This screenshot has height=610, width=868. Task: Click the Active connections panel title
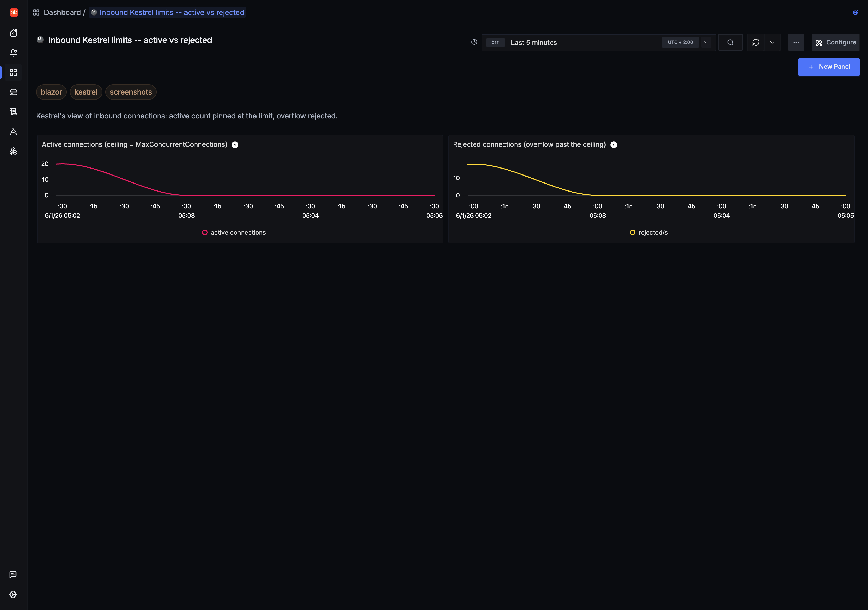coord(135,144)
